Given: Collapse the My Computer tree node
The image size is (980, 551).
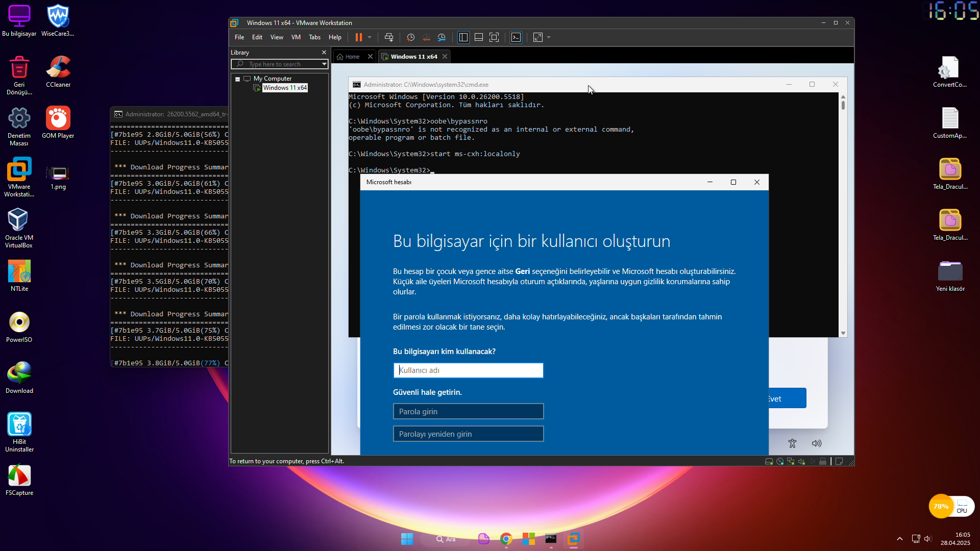Looking at the screenshot, I should click(237, 79).
